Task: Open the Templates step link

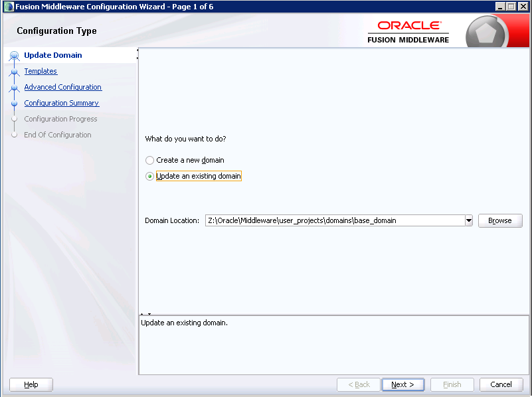Action: [x=41, y=71]
